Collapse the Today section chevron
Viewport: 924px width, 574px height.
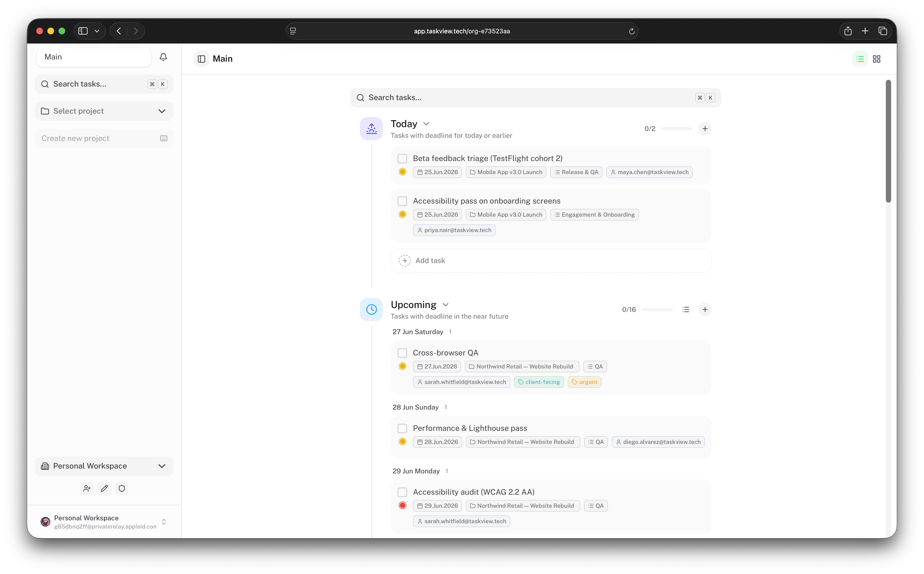[426, 124]
